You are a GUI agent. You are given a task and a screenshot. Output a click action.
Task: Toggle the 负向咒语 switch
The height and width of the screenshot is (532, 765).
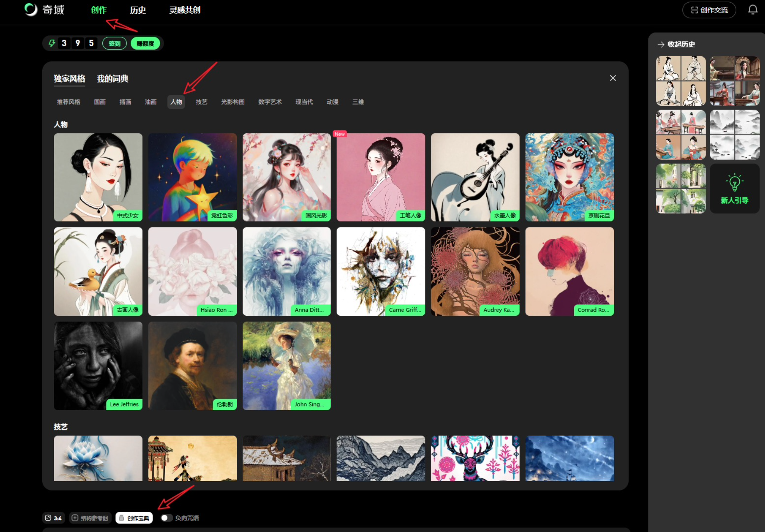[166, 518]
